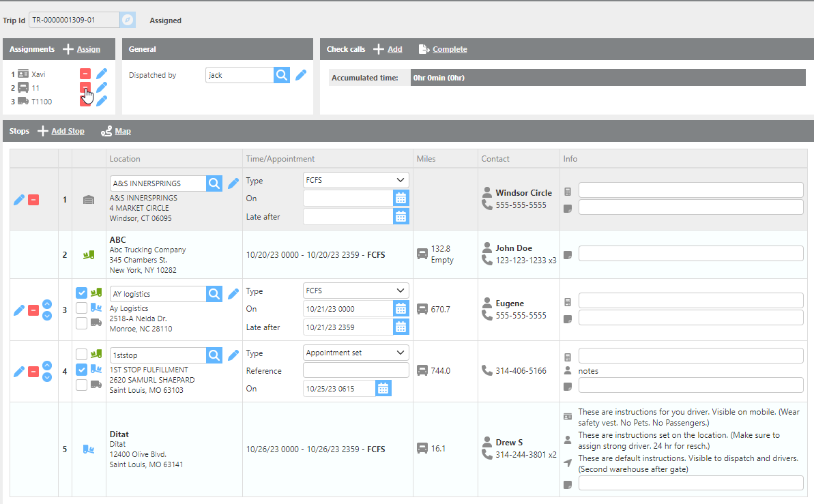Screen dimensions: 814x504
Task: Search for the Dispatched by user
Action: click(282, 75)
